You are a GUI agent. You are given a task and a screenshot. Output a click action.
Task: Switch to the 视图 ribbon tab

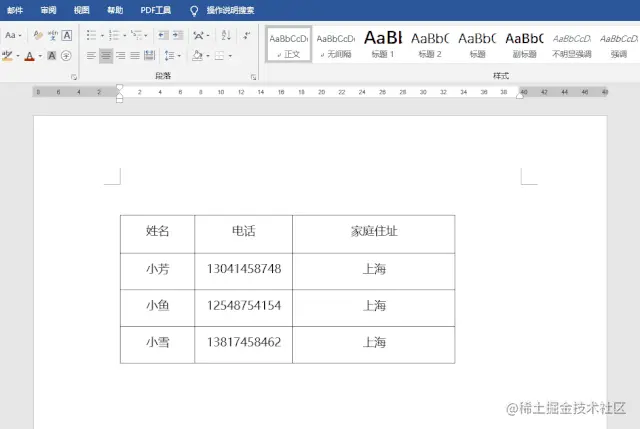click(x=82, y=10)
